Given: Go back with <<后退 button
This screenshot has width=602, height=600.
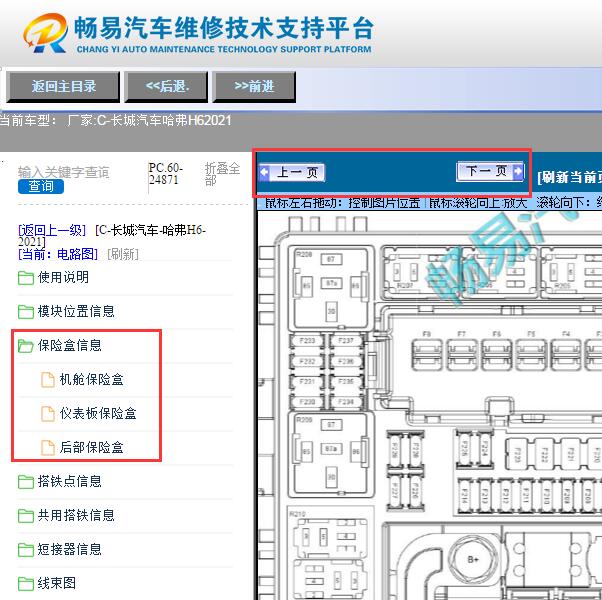Looking at the screenshot, I should [x=166, y=87].
